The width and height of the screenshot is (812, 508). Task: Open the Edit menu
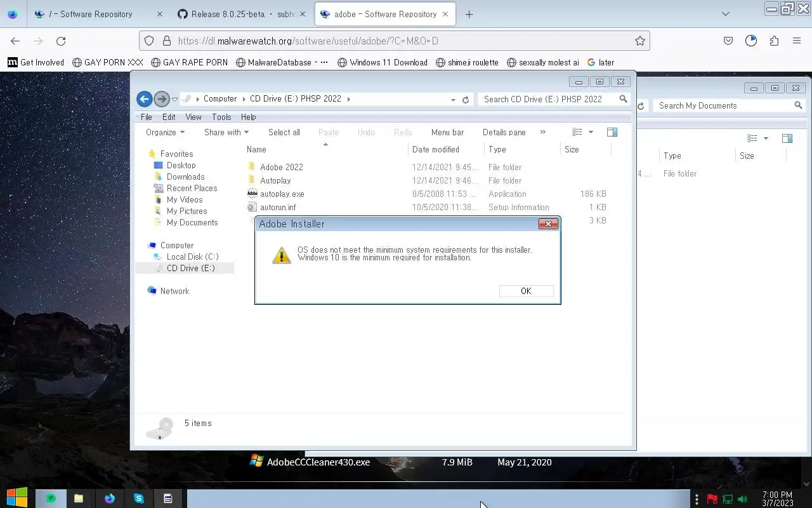pyautogui.click(x=169, y=117)
